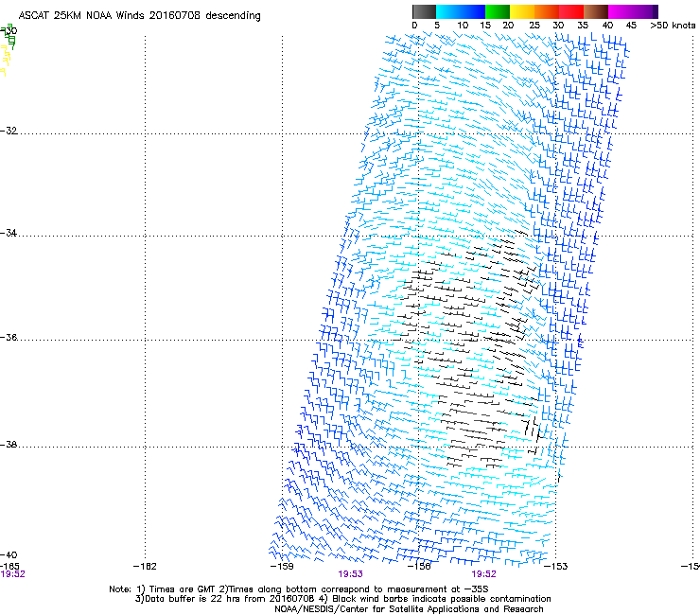Screen dimensions: 700x615
Task: Click the note about black wind barbs contamination
Action: point(434,599)
